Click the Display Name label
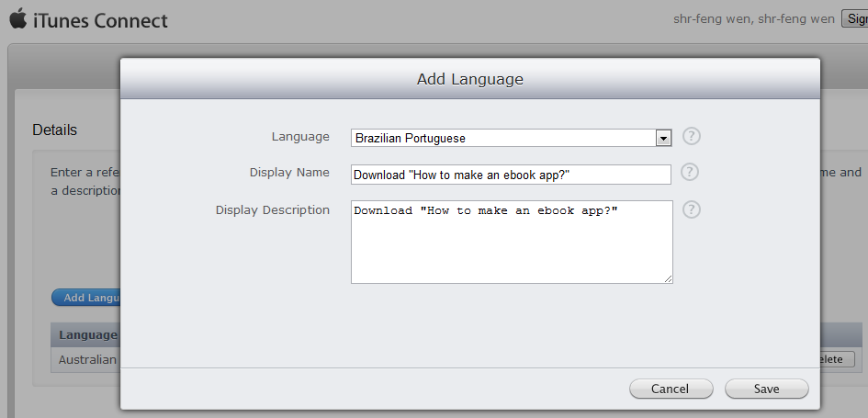The width and height of the screenshot is (868, 418). click(289, 172)
